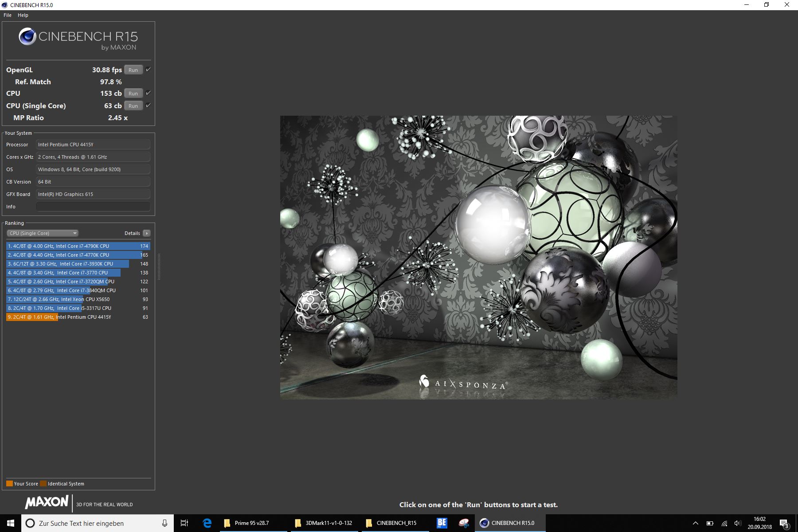The image size is (798, 532).
Task: Select ranking entry Intel Core i5-3317U CPU
Action: tap(78, 308)
